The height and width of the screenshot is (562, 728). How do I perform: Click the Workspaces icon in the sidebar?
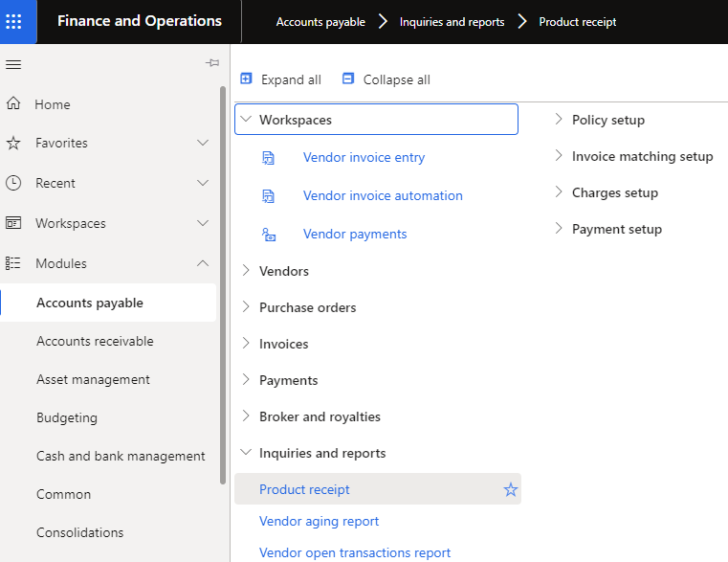click(x=13, y=223)
